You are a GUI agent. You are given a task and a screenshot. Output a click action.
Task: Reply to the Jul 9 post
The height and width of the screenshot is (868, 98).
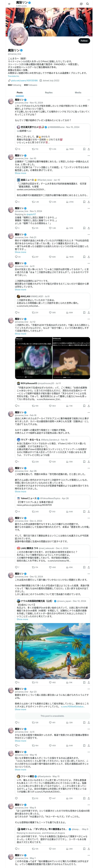pyautogui.click(x=16, y=312)
